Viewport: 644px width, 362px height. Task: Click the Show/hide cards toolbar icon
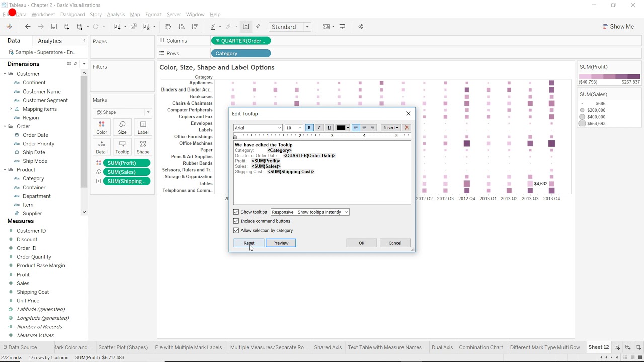[x=326, y=27]
